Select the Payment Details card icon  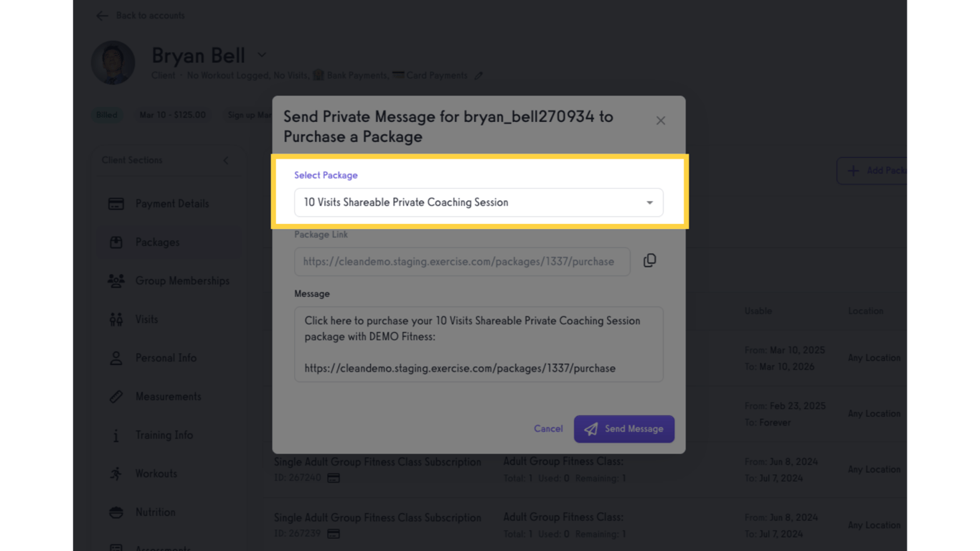click(116, 204)
